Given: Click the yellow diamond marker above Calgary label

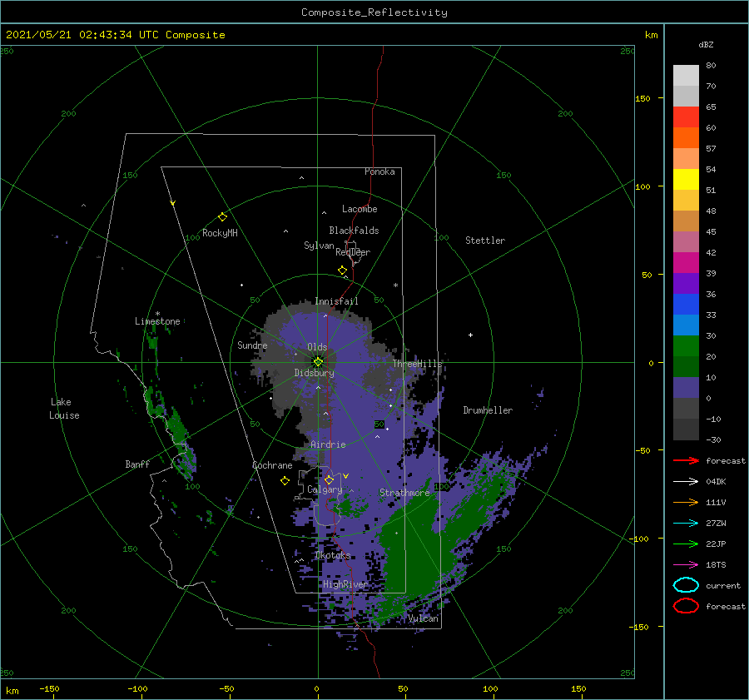Looking at the screenshot, I should 329,479.
